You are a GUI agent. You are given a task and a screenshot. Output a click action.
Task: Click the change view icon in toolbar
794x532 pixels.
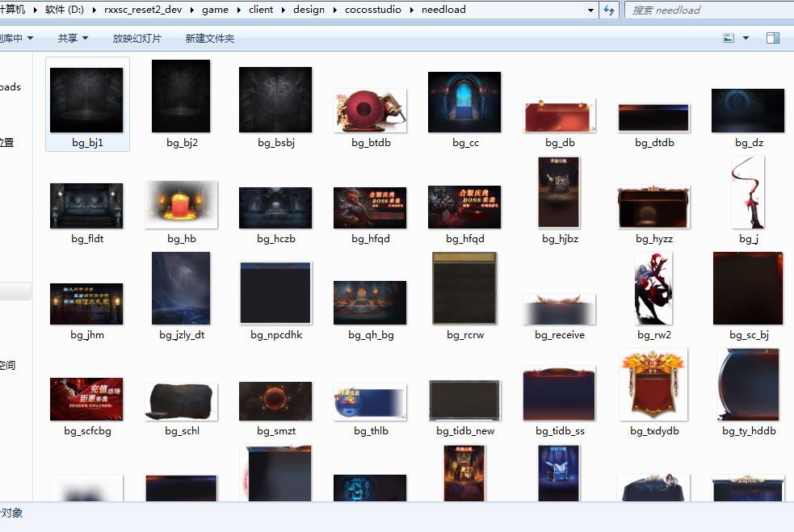click(729, 38)
